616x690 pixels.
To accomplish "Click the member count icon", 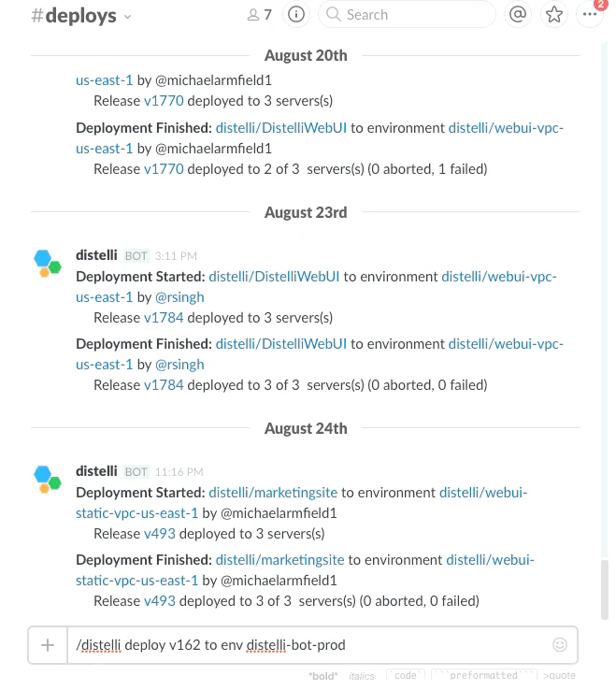I will pyautogui.click(x=259, y=15).
